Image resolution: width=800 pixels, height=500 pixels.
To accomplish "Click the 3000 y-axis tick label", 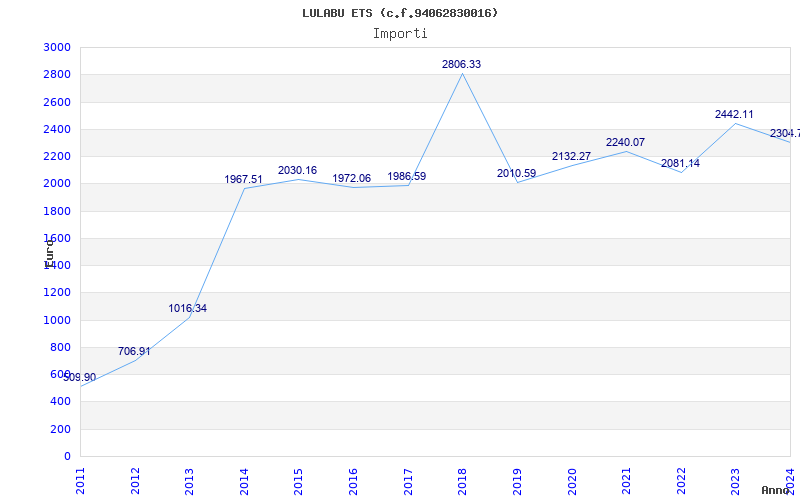I will coord(57,47).
